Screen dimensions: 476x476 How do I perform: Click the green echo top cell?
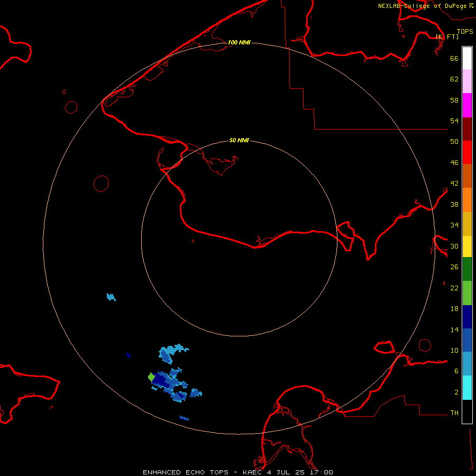151,377
